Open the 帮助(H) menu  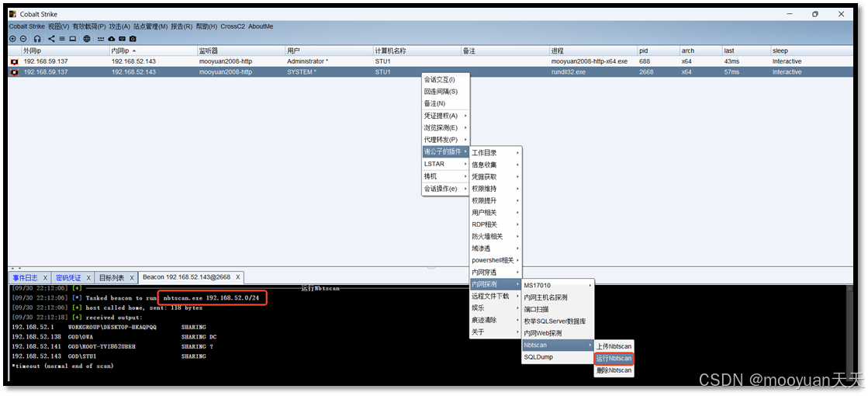[x=206, y=26]
